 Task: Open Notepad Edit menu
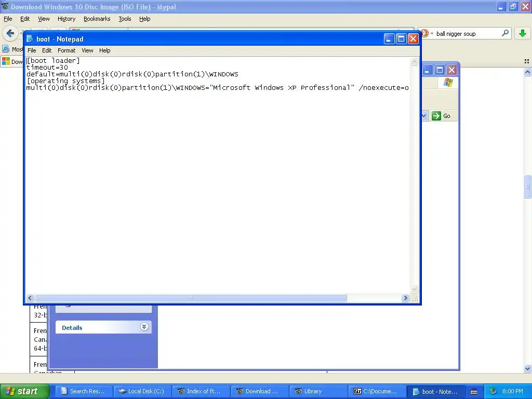[47, 50]
